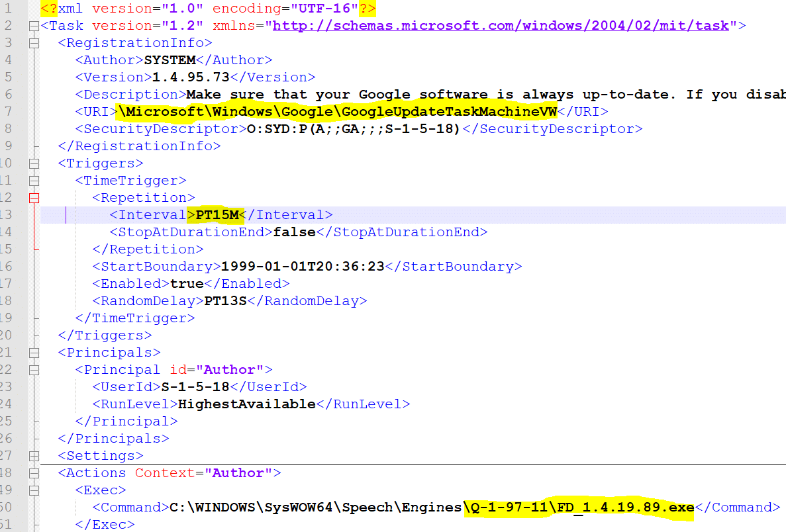This screenshot has width=786, height=532.
Task: Click the closing Triggers tag
Action: (x=105, y=335)
